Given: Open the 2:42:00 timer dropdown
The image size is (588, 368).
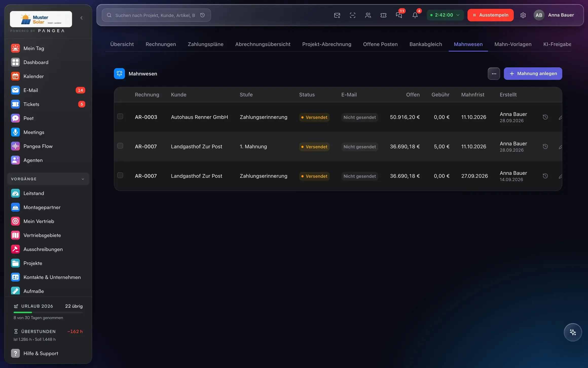Looking at the screenshot, I should click(445, 15).
